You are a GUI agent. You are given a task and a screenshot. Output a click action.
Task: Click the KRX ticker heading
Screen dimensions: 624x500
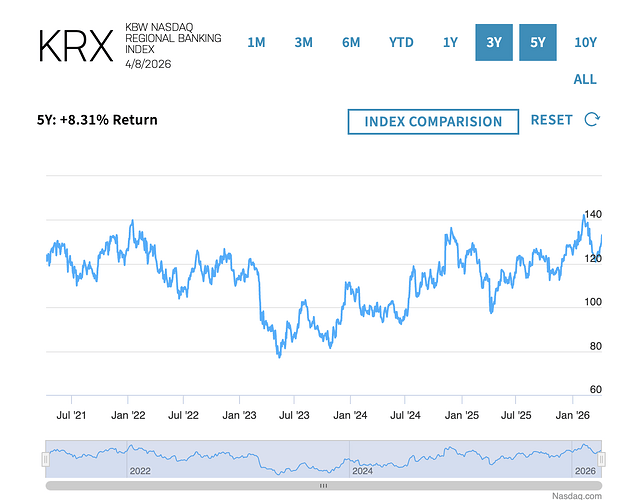tap(76, 46)
